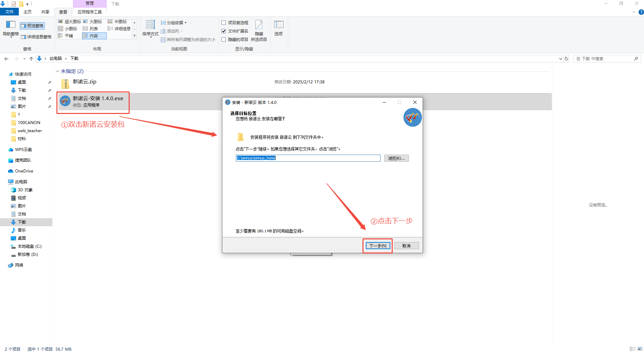The image size is (644, 353).
Task: Collapse the Unspecified group header
Action: (57, 71)
